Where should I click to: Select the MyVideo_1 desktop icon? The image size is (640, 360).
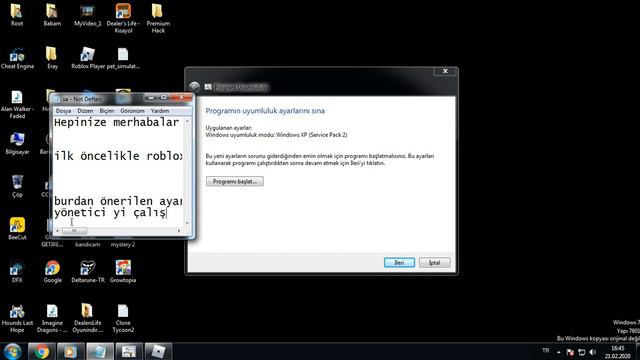[87, 15]
